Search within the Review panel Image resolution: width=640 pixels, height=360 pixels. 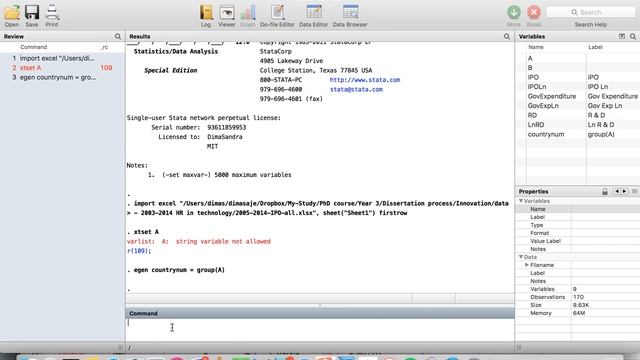(x=118, y=36)
